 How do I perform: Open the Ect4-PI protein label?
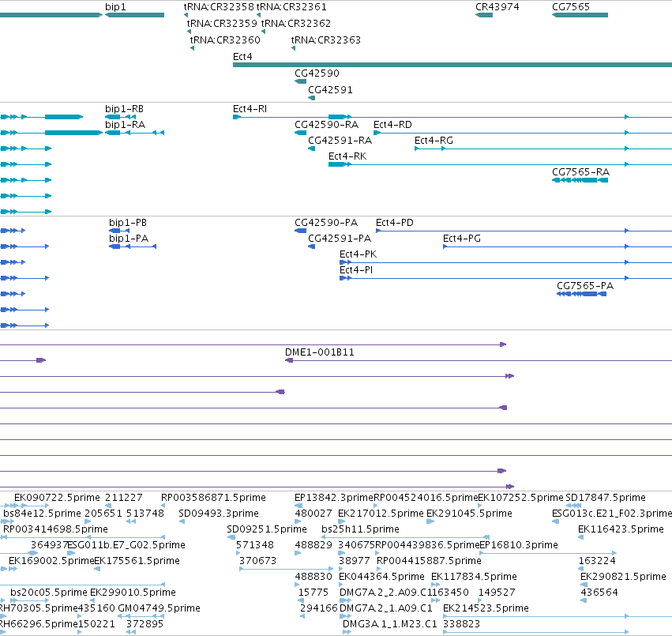pyautogui.click(x=356, y=270)
